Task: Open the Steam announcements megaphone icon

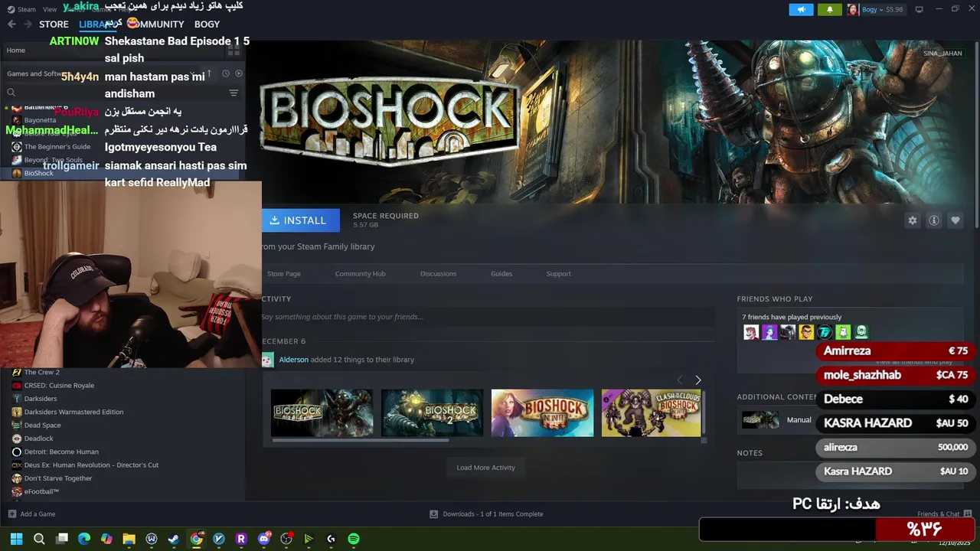Action: click(x=801, y=10)
